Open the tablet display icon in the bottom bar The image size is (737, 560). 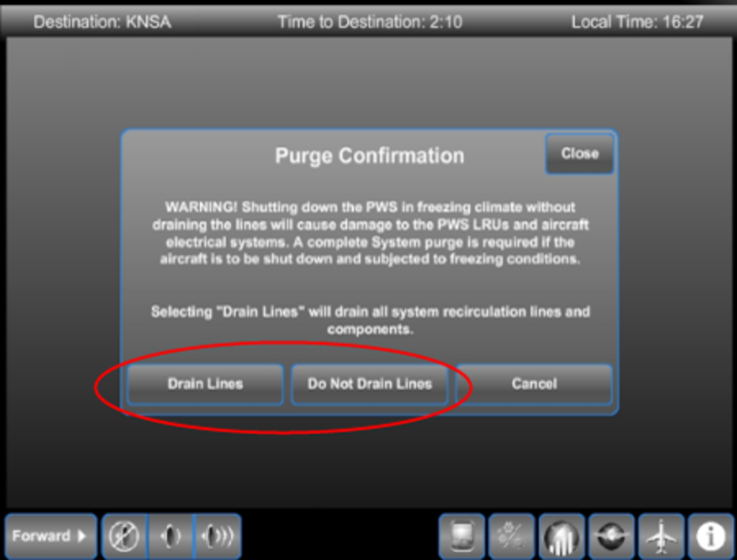point(461,536)
